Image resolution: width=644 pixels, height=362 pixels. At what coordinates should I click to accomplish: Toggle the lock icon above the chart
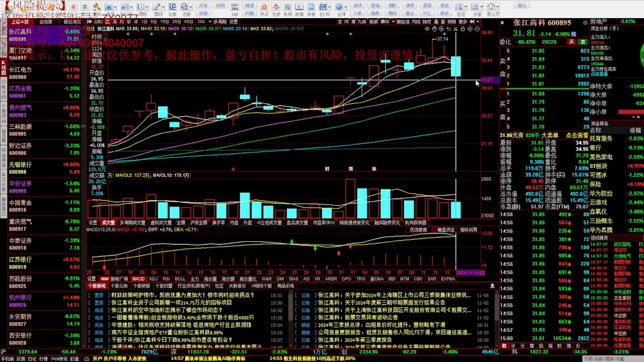coord(463,29)
